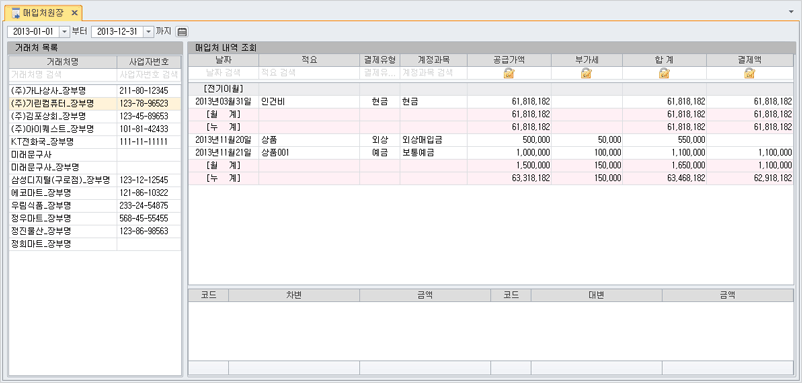Open the start date 2013-01-01 dropdown
This screenshot has width=802, height=383.
(64, 32)
